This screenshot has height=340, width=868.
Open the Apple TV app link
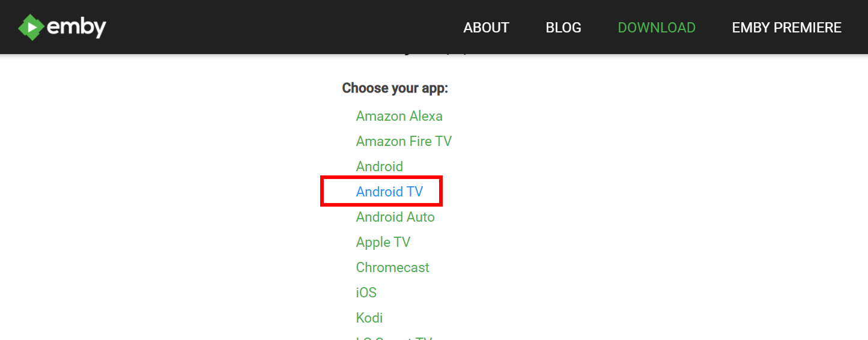[383, 242]
